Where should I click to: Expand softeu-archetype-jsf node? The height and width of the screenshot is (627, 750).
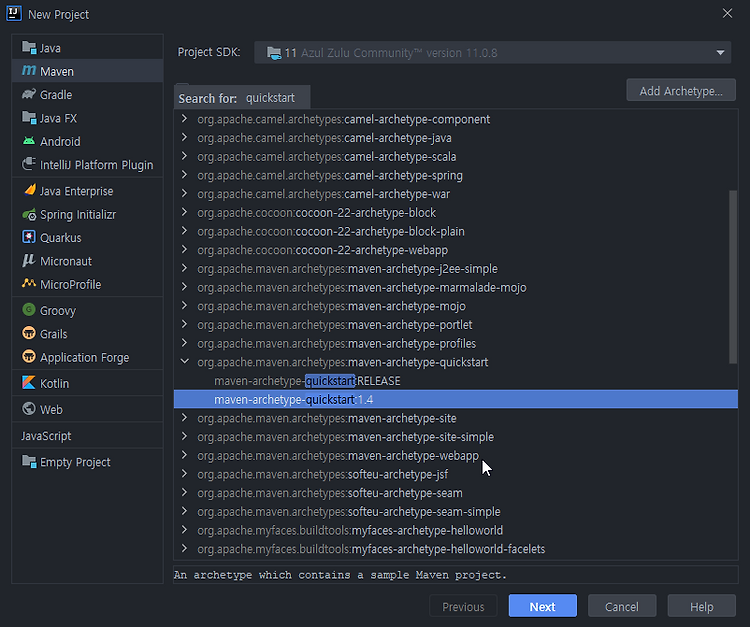185,473
